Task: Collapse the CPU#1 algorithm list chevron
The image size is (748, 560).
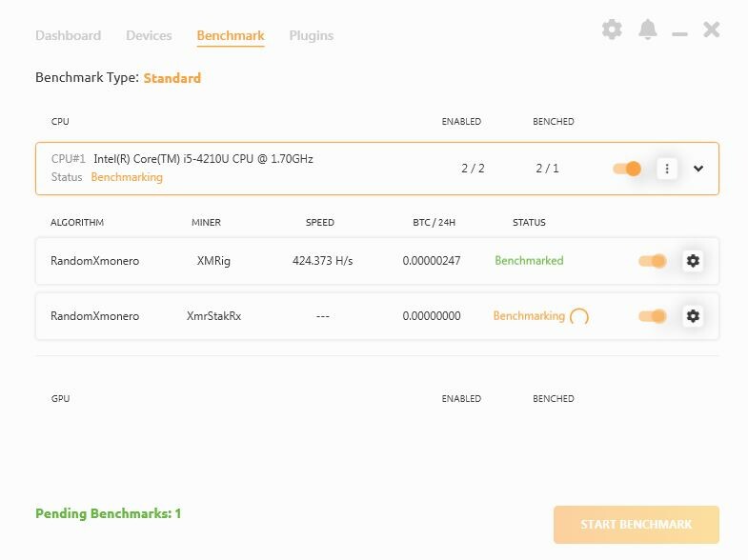Action: [x=698, y=169]
